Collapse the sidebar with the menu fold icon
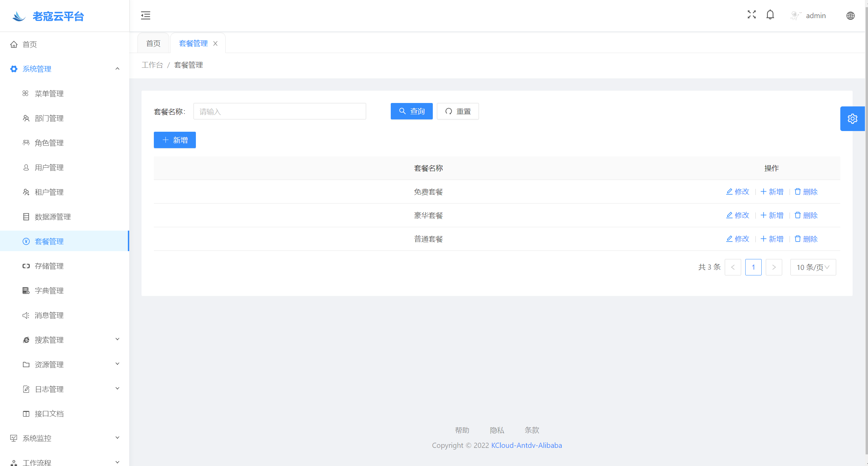Screen dimensions: 868x466 [x=145, y=15]
